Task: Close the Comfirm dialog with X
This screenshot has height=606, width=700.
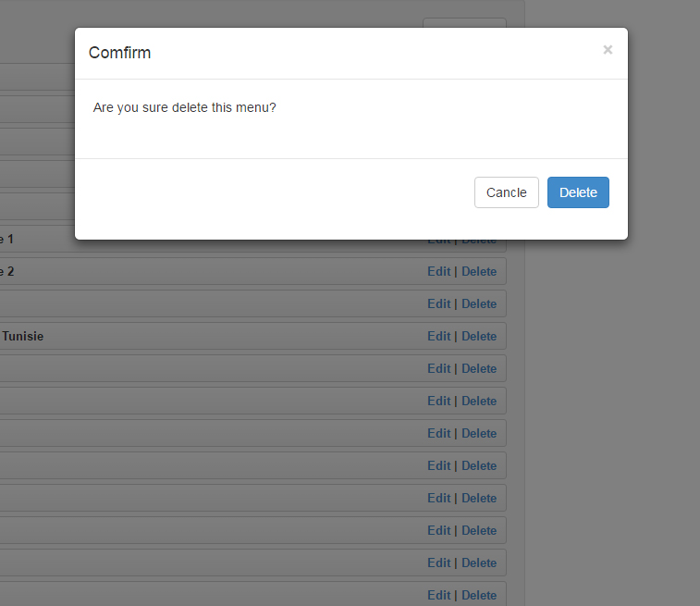Action: point(608,50)
